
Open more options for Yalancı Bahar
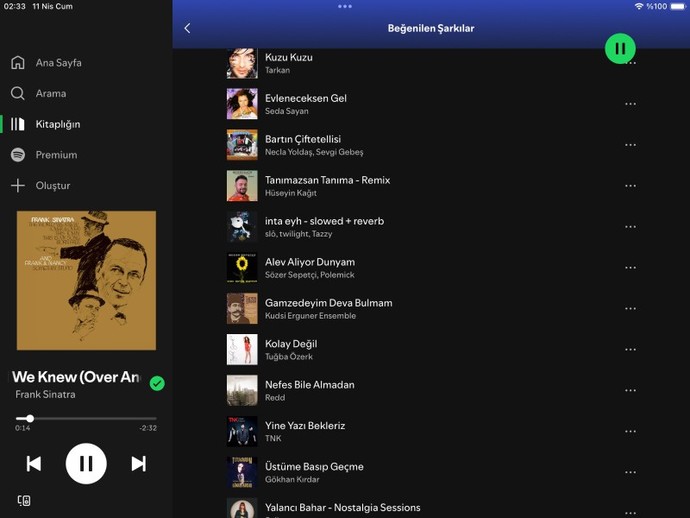point(631,513)
